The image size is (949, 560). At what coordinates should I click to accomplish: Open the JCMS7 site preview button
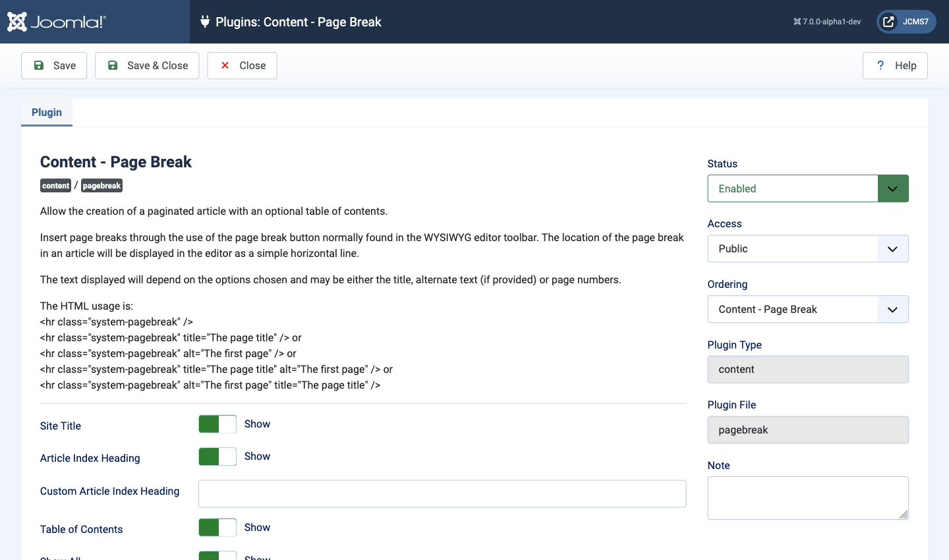coord(906,22)
